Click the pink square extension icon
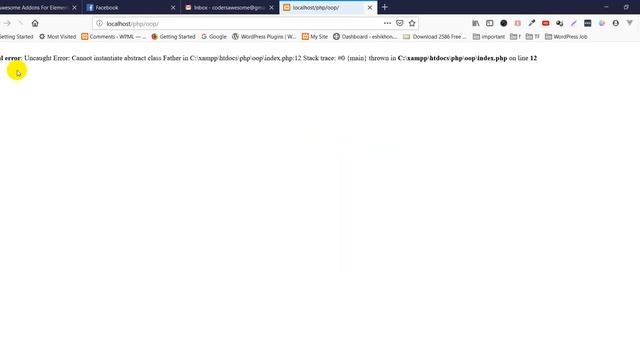640x360 pixels. click(x=518, y=23)
